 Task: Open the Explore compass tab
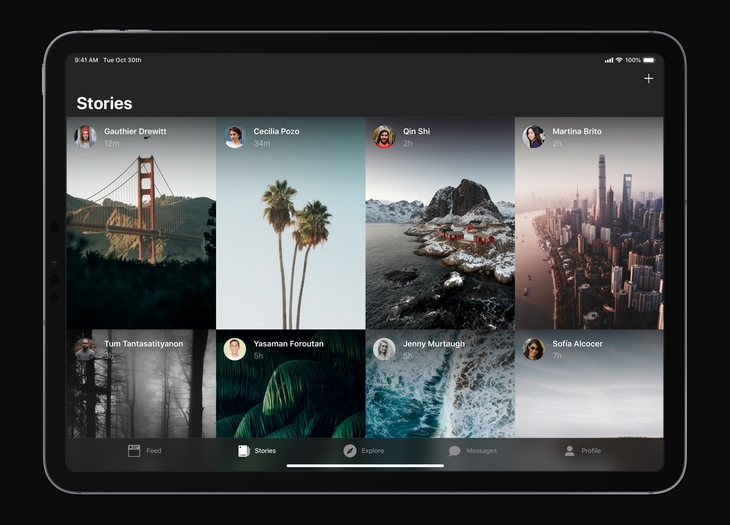click(x=364, y=451)
